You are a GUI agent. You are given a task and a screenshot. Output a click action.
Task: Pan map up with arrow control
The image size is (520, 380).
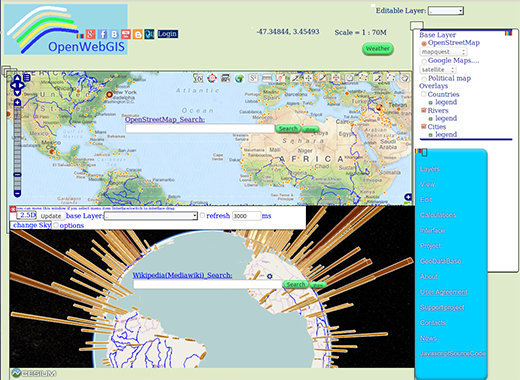(x=17, y=79)
